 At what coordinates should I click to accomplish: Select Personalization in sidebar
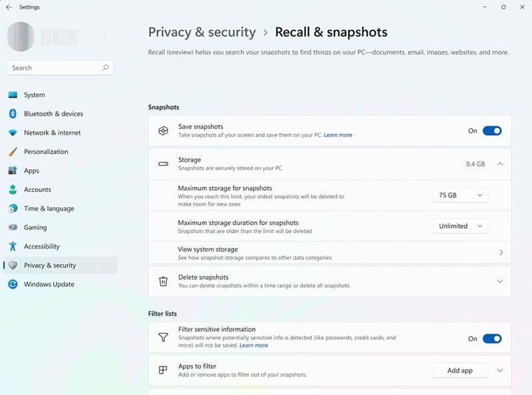[46, 152]
